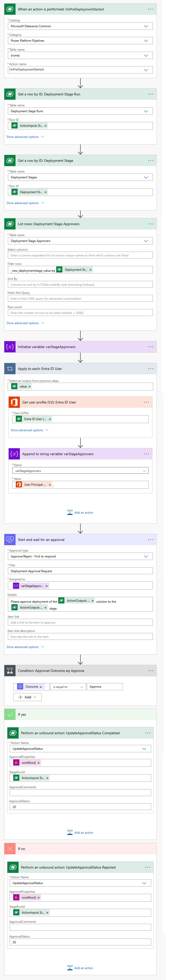172x980 pixels.
Task: Open Action Name dropdown in UpdateApprovalStatus Rejected card
Action: tap(80, 883)
